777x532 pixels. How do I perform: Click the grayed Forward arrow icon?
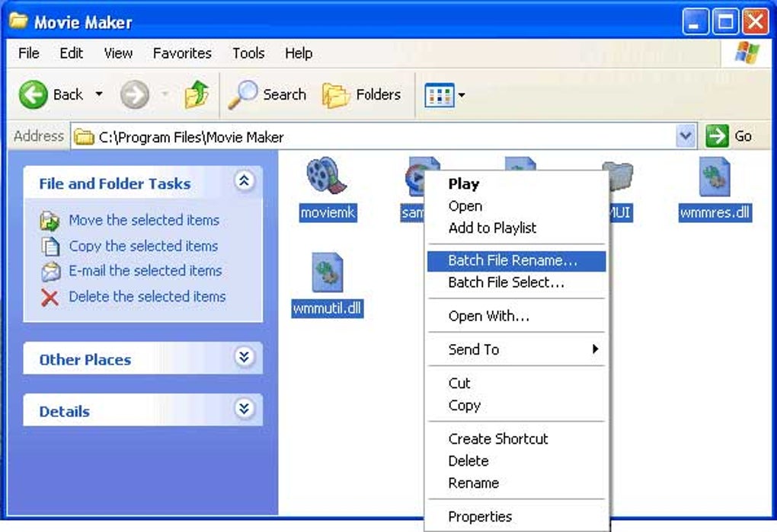(x=134, y=94)
